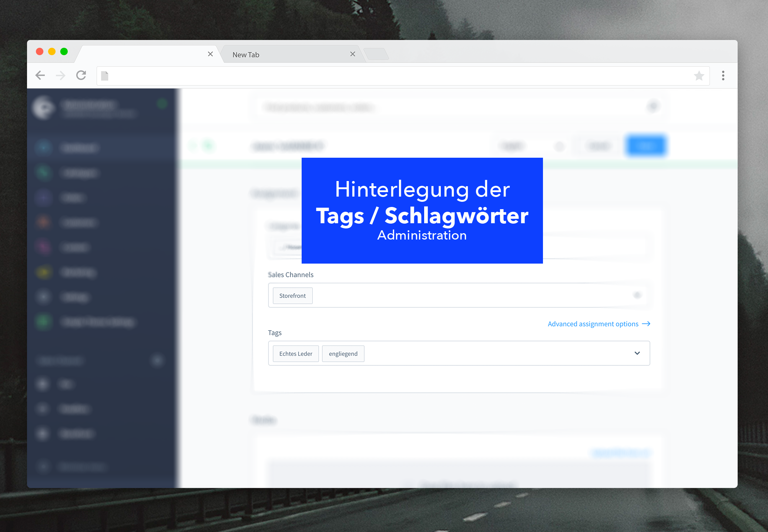Navigate back with the browser back arrow

coord(40,75)
